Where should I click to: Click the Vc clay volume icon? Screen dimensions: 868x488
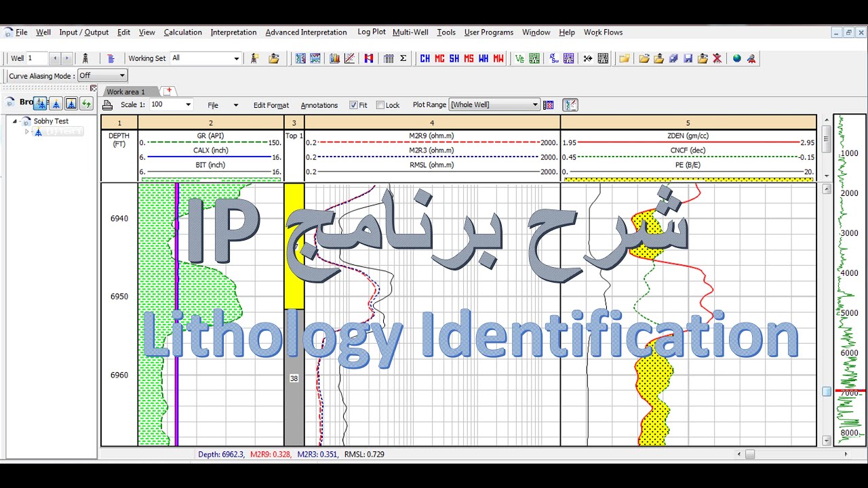(519, 58)
